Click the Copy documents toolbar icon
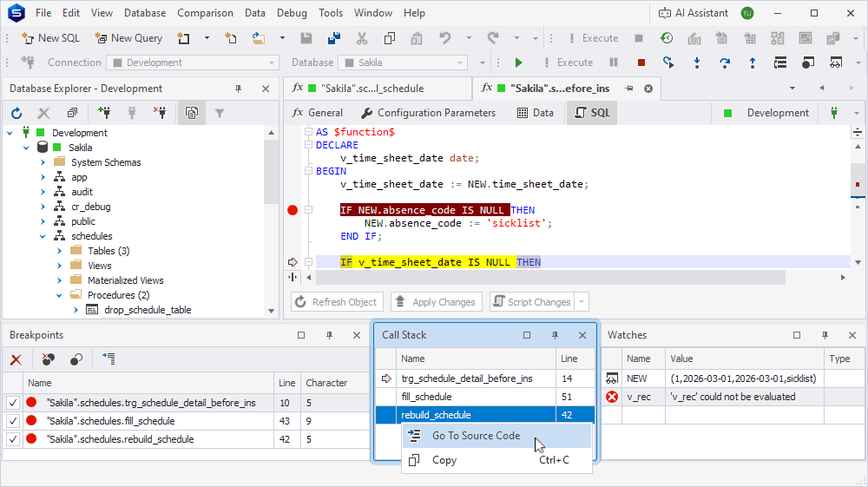Image resolution: width=868 pixels, height=487 pixels. point(390,38)
